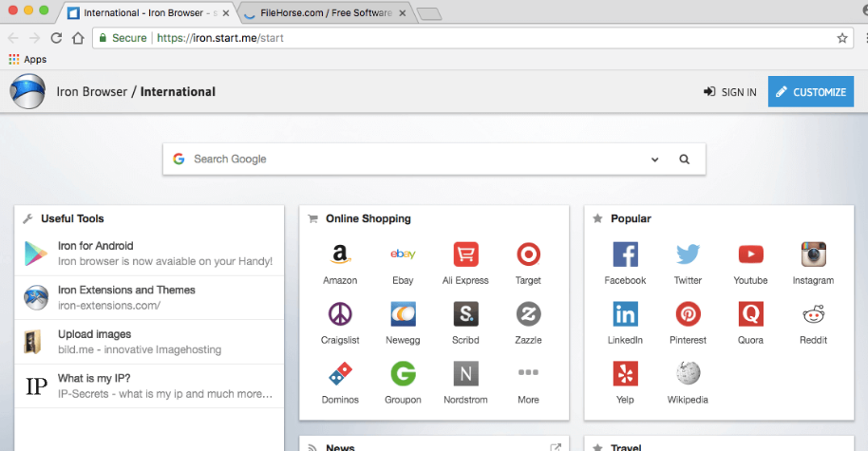Open the Apps shortcut in bookmarks bar
868x451 pixels.
click(x=28, y=59)
